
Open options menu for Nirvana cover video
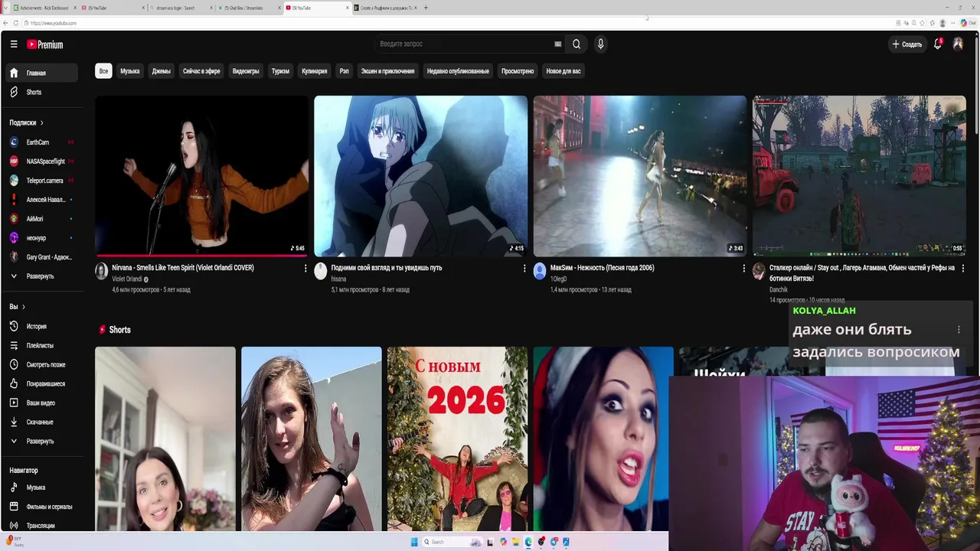(x=305, y=269)
